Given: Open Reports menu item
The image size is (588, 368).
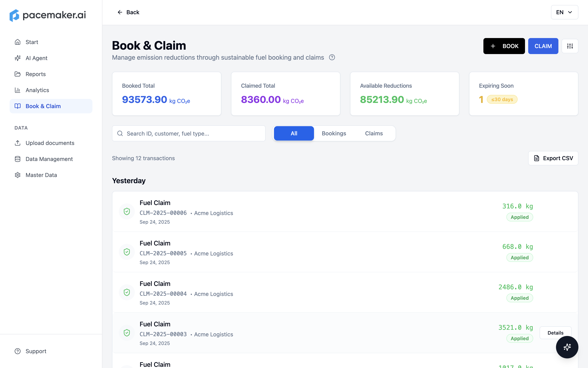Looking at the screenshot, I should click(x=51, y=74).
